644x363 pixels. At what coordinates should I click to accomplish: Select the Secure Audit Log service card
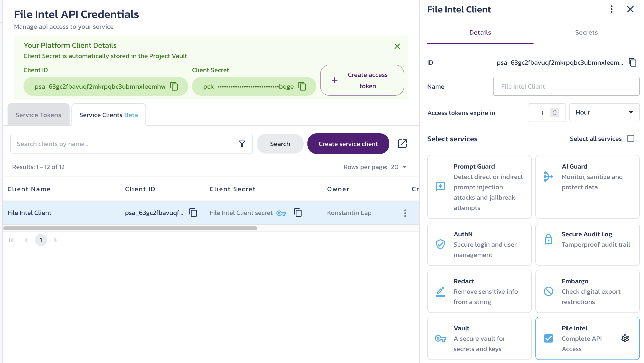(587, 245)
